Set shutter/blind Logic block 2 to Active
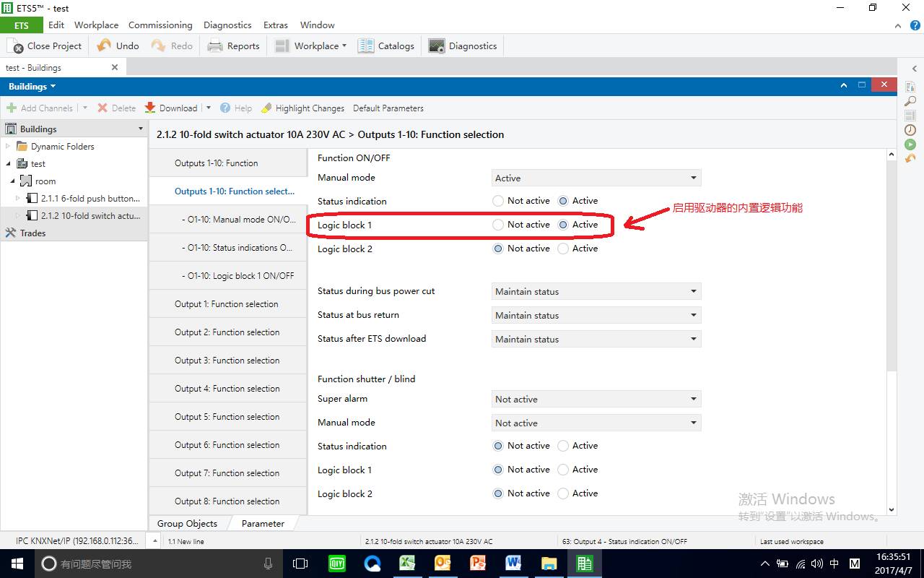This screenshot has height=578, width=924. click(x=563, y=493)
